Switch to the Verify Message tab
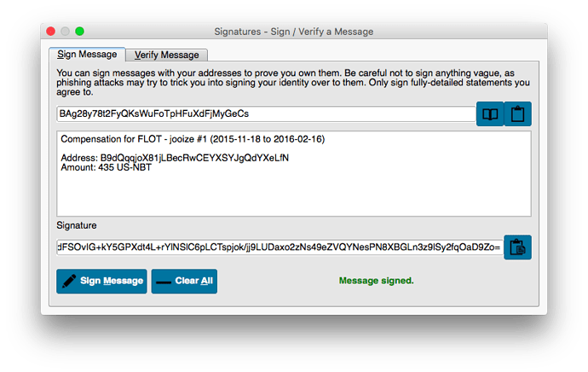The width and height of the screenshot is (588, 372). pyautogui.click(x=166, y=55)
